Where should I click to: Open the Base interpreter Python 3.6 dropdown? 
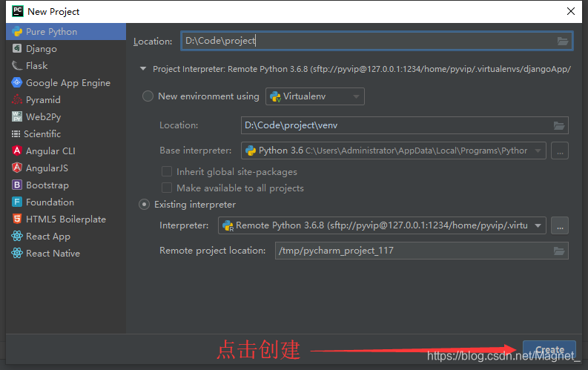394,151
